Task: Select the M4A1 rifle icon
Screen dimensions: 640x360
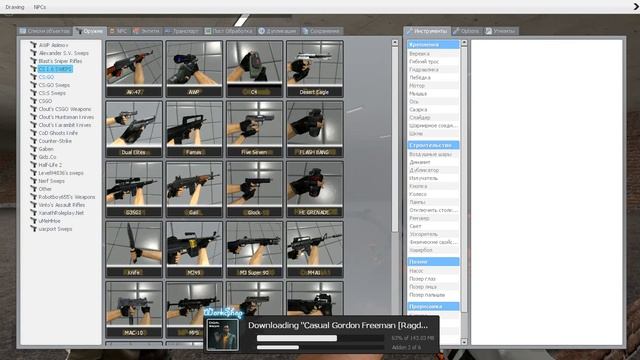Action: (x=315, y=249)
